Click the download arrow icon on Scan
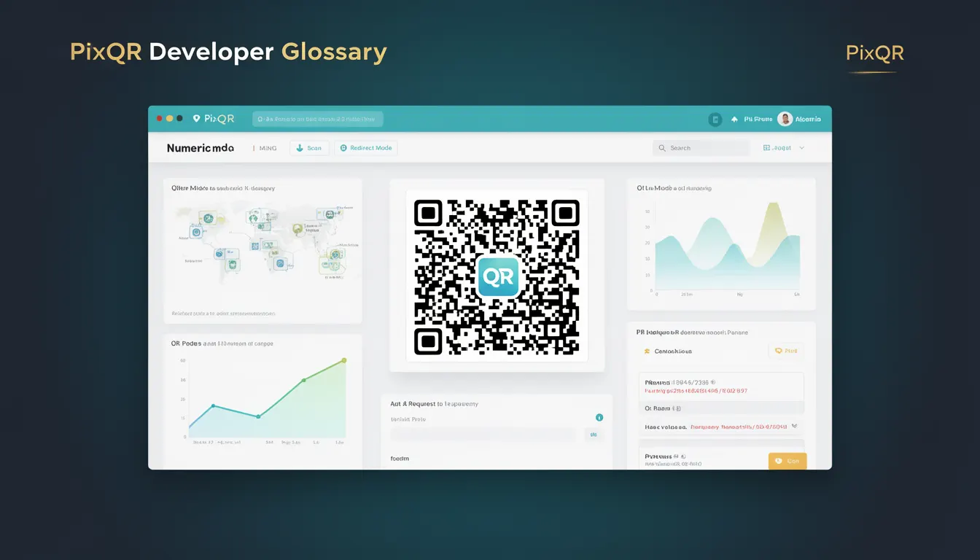The height and width of the screenshot is (560, 980). point(299,148)
